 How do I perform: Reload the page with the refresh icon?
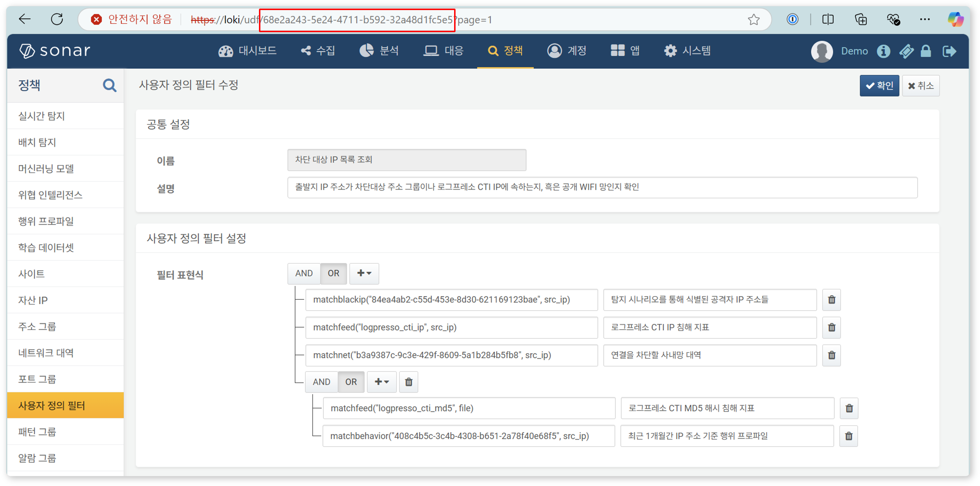coord(57,19)
